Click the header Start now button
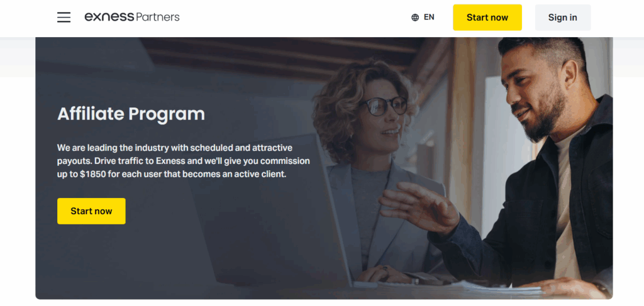 click(x=487, y=17)
